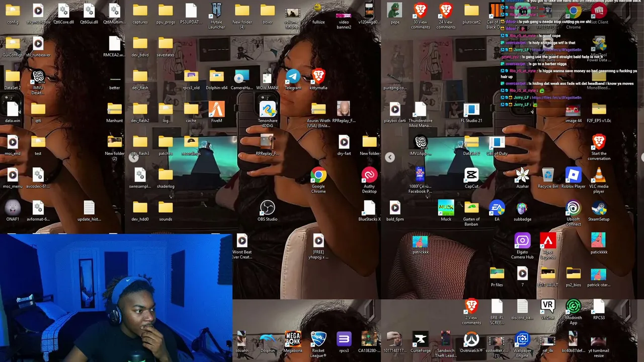
Task: Launch the Overwatch shortcut
Action: pos(471,339)
